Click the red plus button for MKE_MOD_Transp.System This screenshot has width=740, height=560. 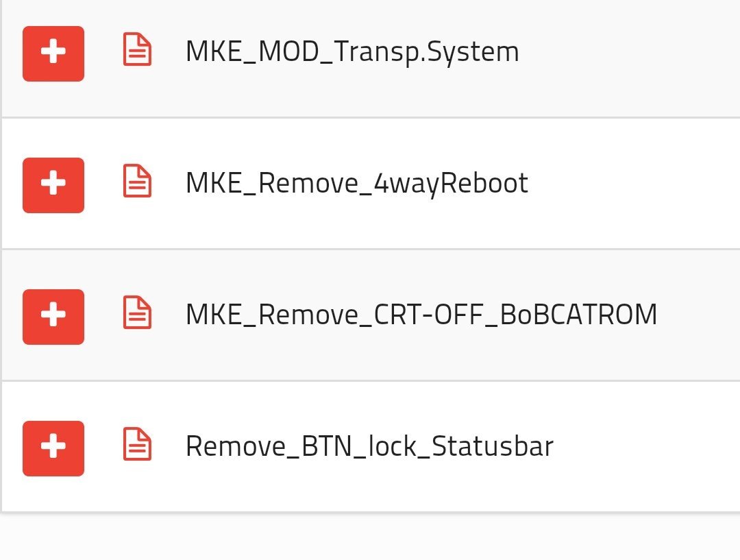(53, 54)
